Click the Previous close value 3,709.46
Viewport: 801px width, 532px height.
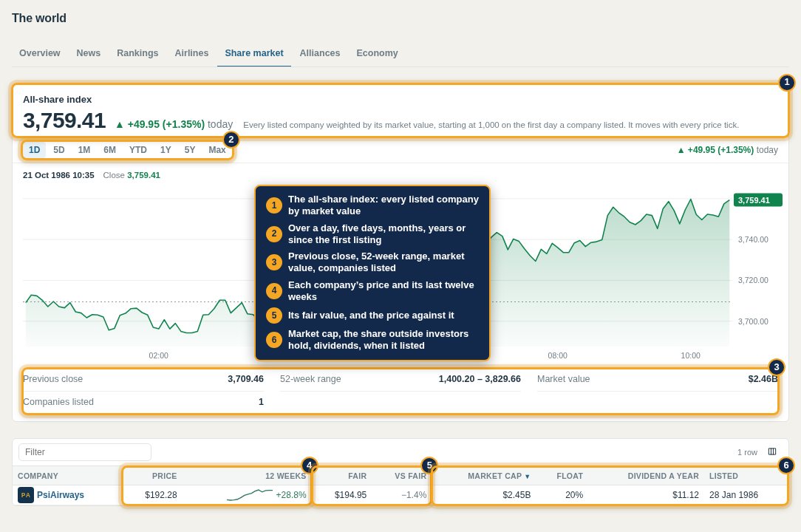click(x=246, y=379)
